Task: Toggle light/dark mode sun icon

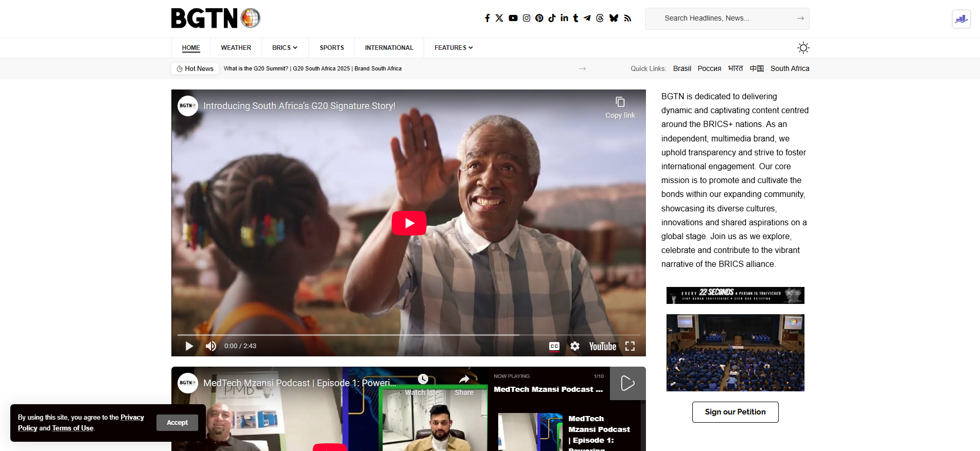Action: [803, 48]
